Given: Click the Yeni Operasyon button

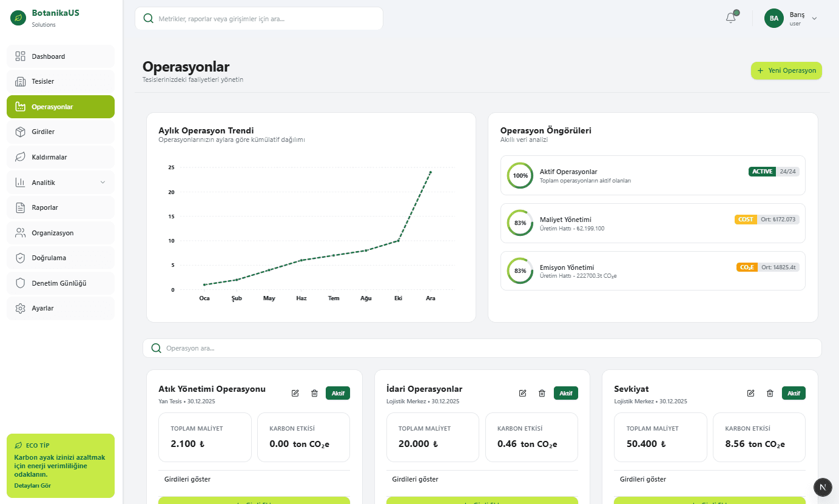Looking at the screenshot, I should click(x=786, y=70).
